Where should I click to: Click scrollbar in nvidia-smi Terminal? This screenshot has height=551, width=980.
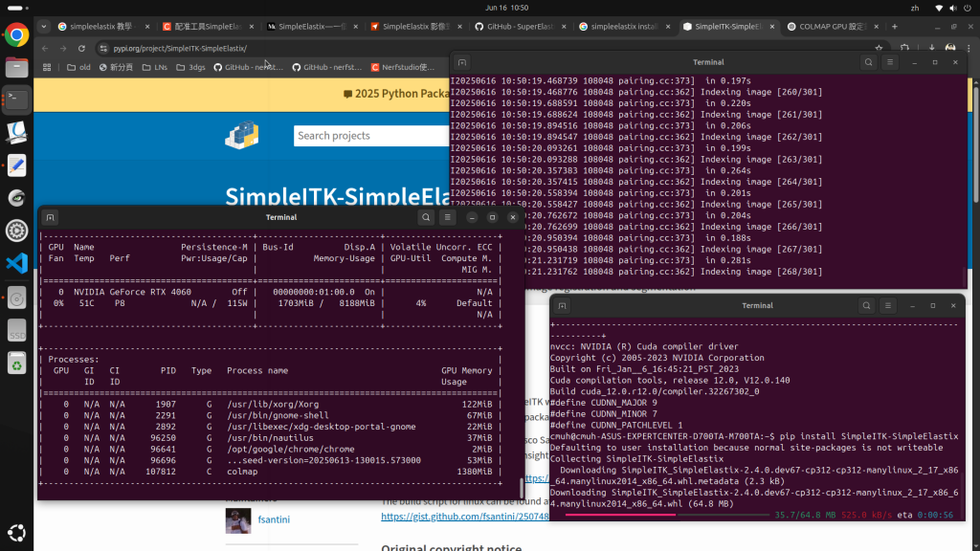pyautogui.click(x=522, y=487)
